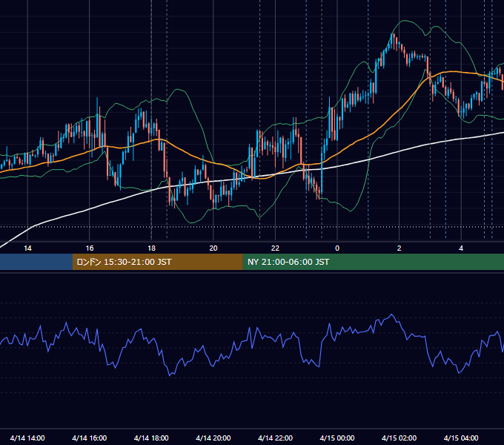
Task: Click the date label 4/14 20:00
Action: [x=213, y=438]
